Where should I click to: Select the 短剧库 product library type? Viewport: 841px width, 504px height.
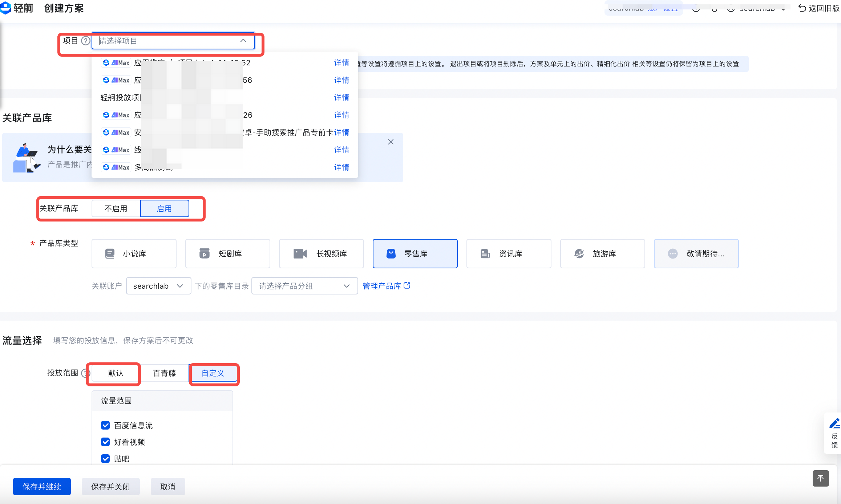[x=227, y=253]
